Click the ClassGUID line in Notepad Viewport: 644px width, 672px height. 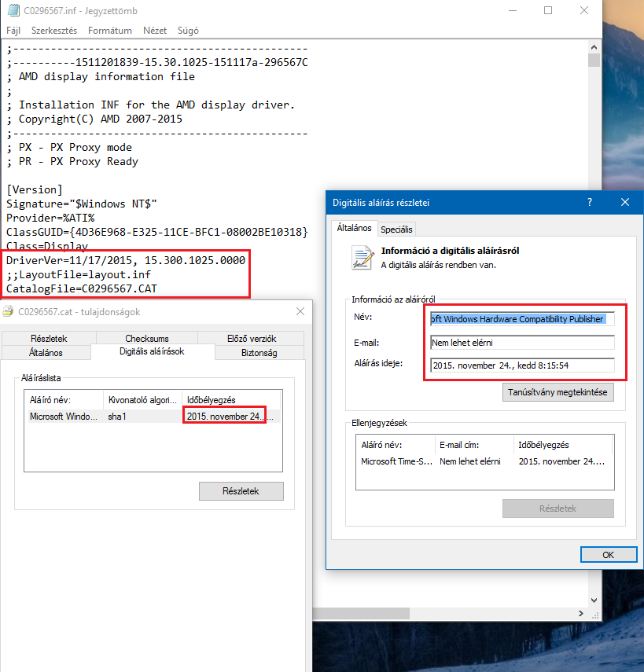coord(157,232)
